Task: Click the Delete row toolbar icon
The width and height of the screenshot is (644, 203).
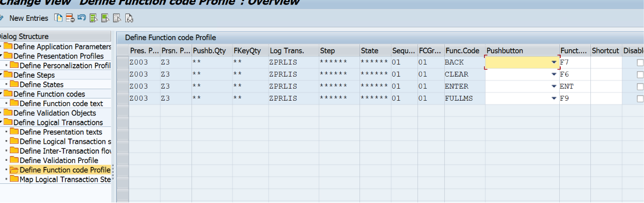Action: (70, 18)
